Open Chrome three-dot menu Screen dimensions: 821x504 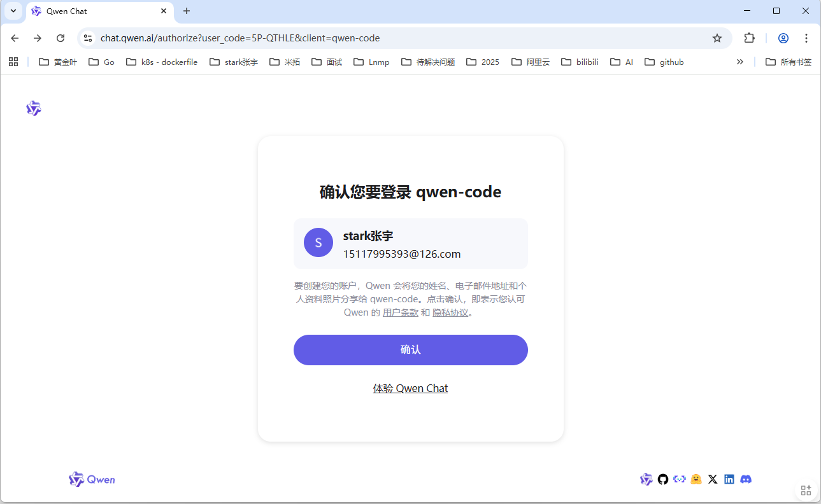(806, 38)
